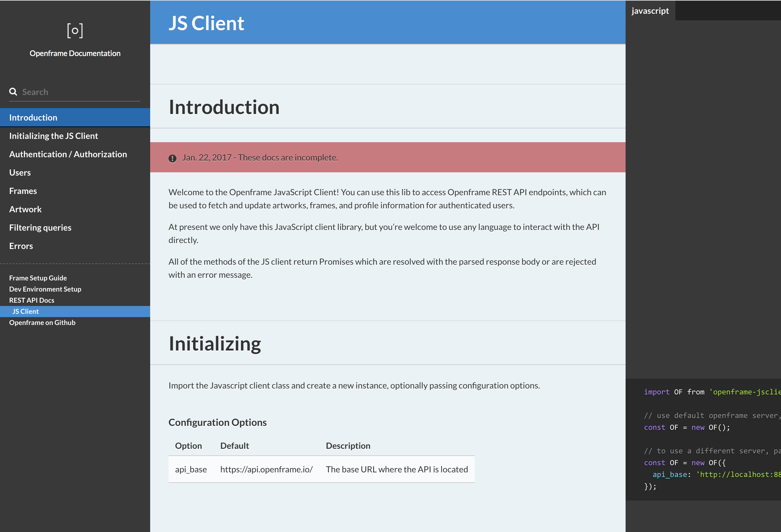Click the search magnifier icon
The width and height of the screenshot is (781, 532).
point(13,91)
